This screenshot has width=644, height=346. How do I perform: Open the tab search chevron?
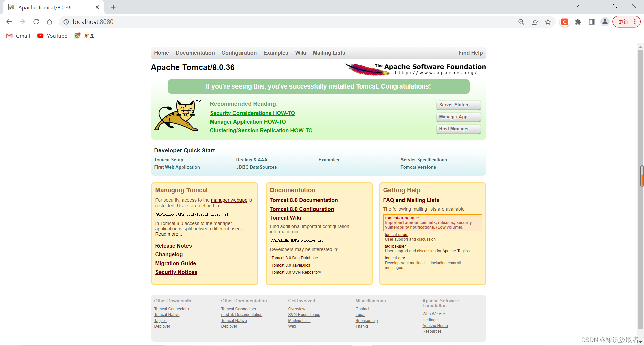point(577,6)
